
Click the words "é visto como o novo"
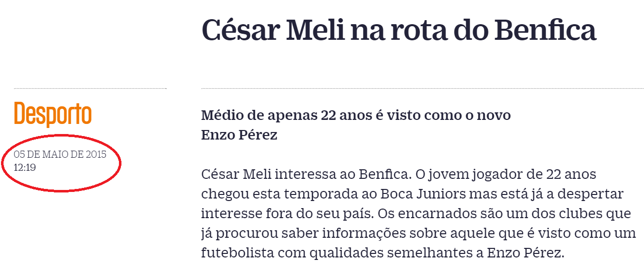[441, 115]
